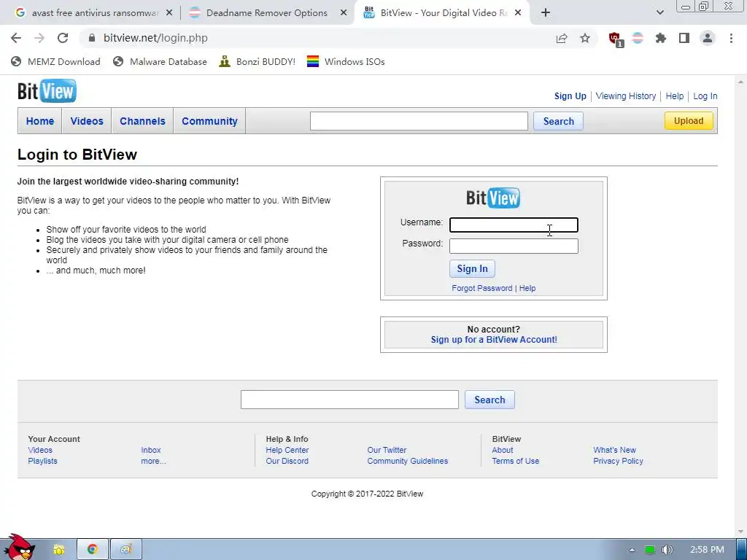
Task: Open Bonzi BUDDY! bookmark
Action: point(258,61)
